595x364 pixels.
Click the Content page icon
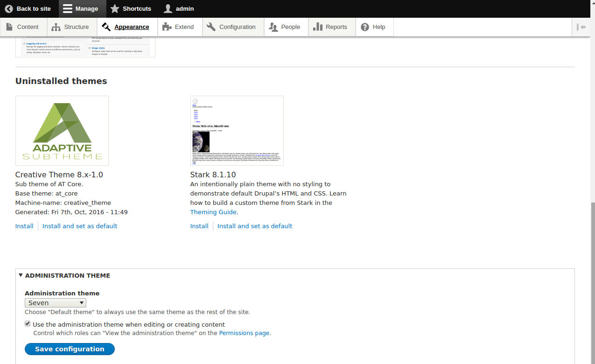pos(9,27)
